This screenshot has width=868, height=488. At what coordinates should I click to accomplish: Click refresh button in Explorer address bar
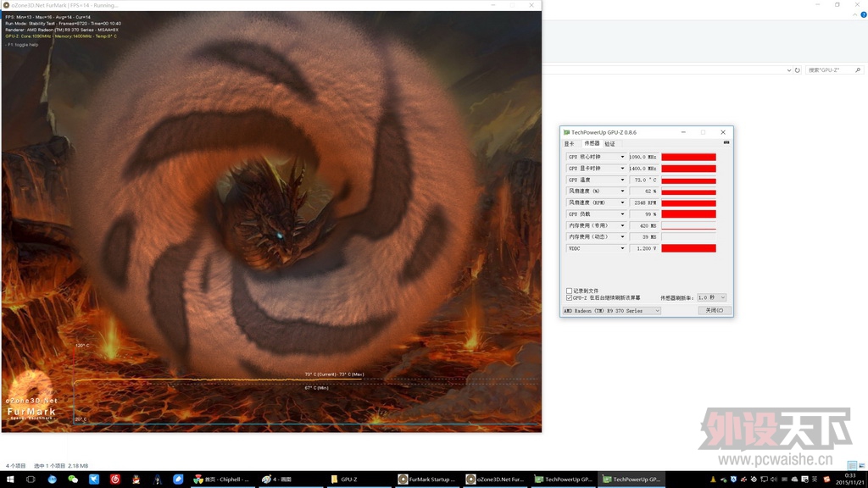point(797,70)
